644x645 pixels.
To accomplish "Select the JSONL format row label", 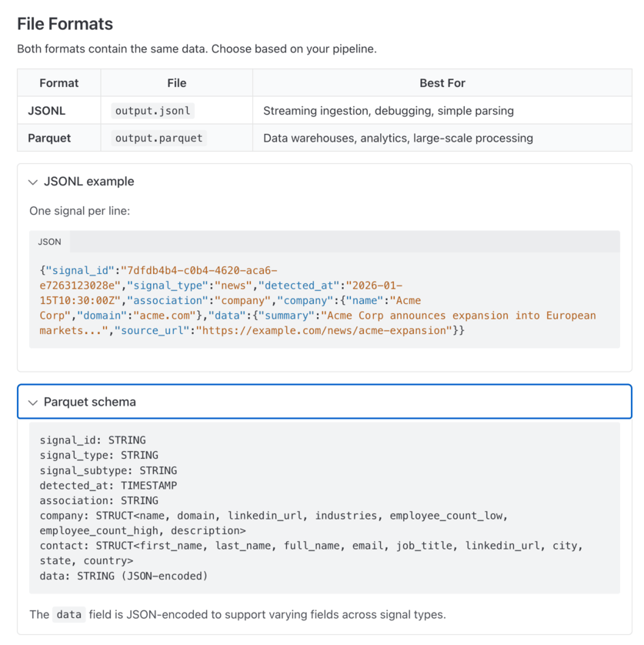I will click(46, 111).
